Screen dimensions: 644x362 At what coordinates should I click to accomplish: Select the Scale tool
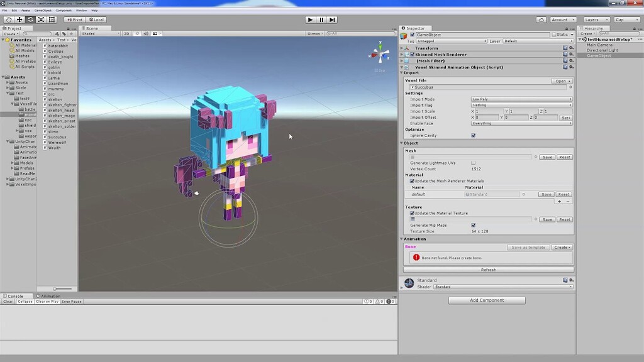click(x=42, y=19)
